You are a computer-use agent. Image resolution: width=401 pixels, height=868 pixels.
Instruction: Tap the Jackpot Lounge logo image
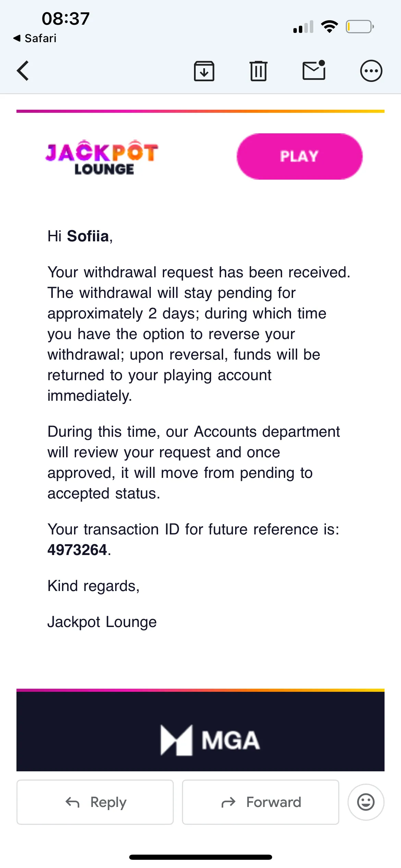102,158
